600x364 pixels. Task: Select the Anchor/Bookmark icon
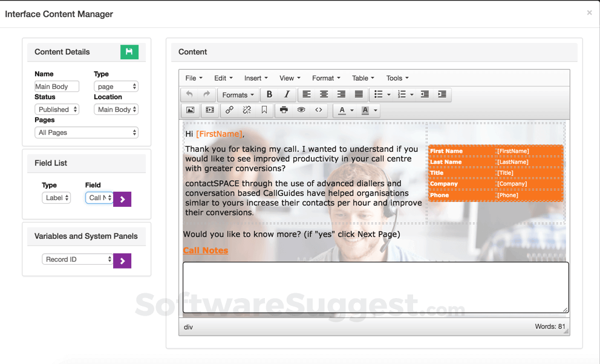264,110
